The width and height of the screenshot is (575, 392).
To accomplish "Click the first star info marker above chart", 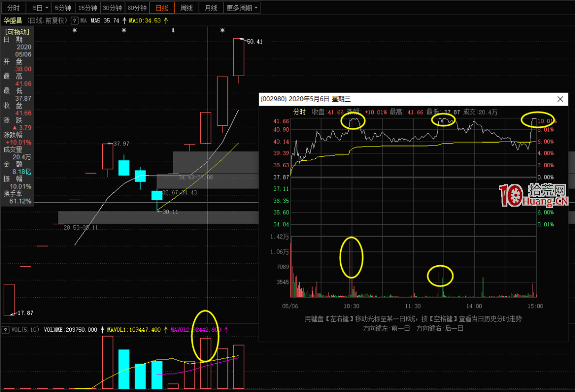I will (x=75, y=30).
